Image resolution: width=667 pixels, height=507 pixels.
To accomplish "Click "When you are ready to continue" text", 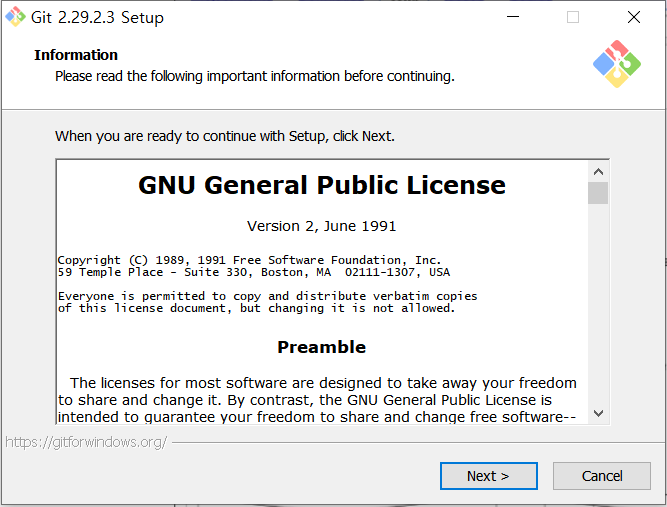I will click(225, 136).
